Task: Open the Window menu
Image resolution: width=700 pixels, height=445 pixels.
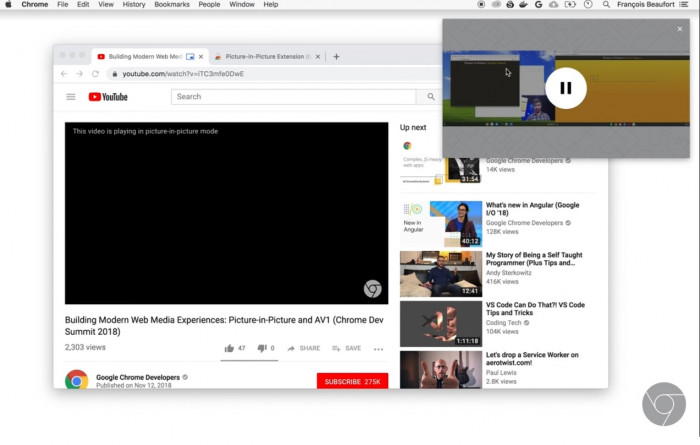Action: pyautogui.click(x=242, y=4)
